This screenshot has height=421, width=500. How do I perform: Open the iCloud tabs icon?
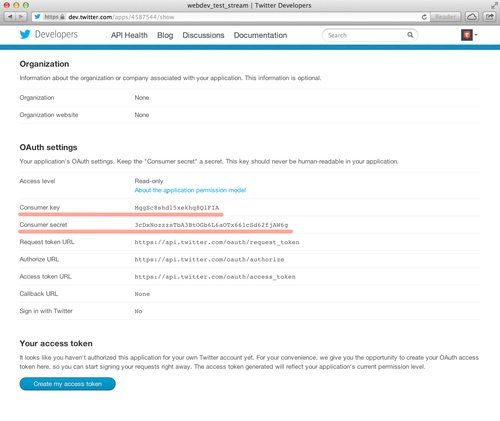[x=472, y=17]
